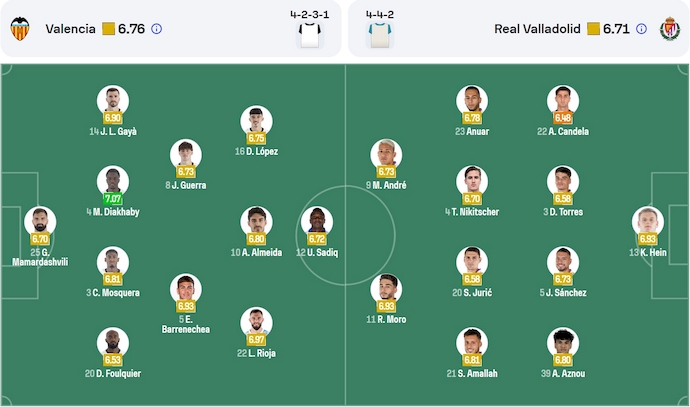Image resolution: width=690 pixels, height=407 pixels.
Task: Click the Valencia team name
Action: click(x=70, y=29)
